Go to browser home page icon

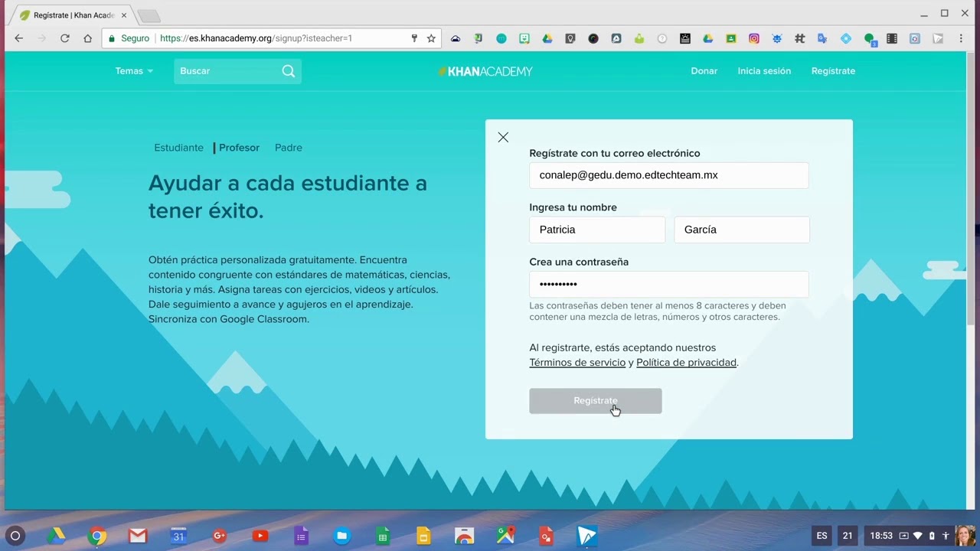87,38
